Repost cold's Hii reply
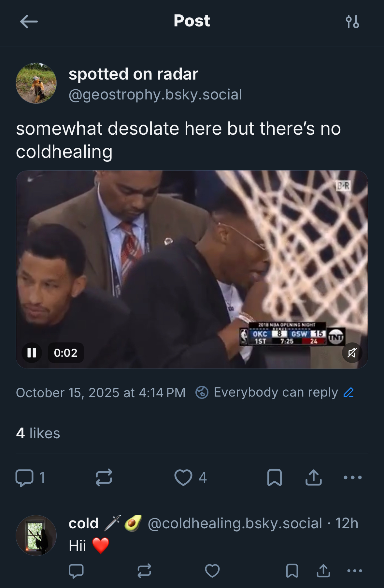Screen dimensions: 384x588 (x=144, y=571)
